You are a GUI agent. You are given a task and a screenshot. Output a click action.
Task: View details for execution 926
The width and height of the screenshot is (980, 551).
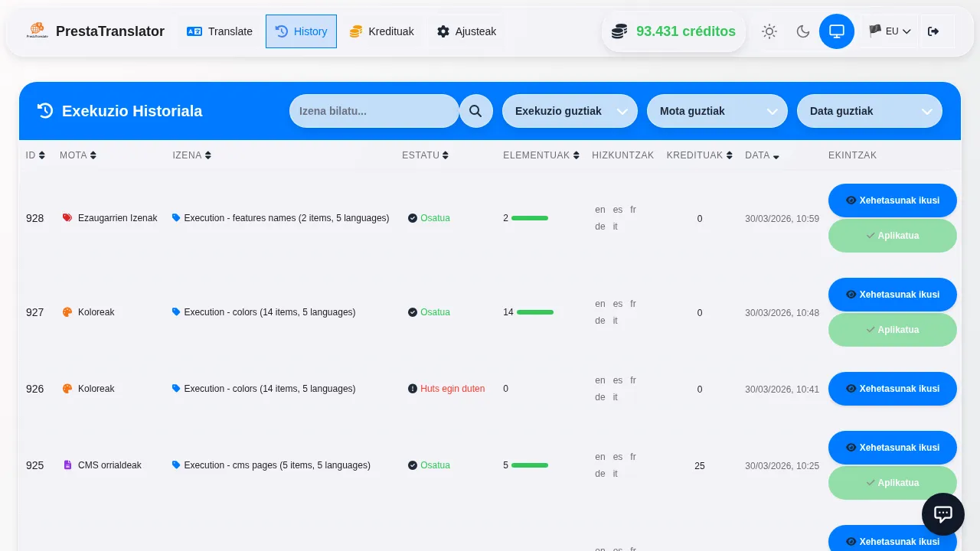click(892, 389)
